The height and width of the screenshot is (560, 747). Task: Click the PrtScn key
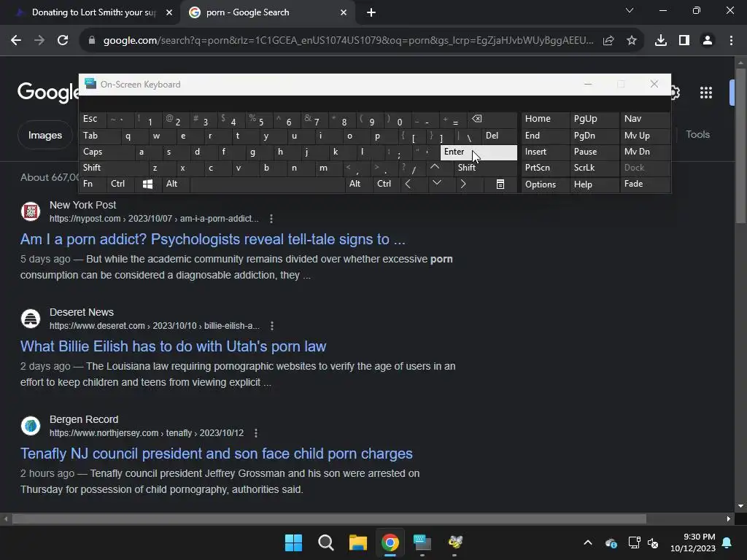click(545, 168)
